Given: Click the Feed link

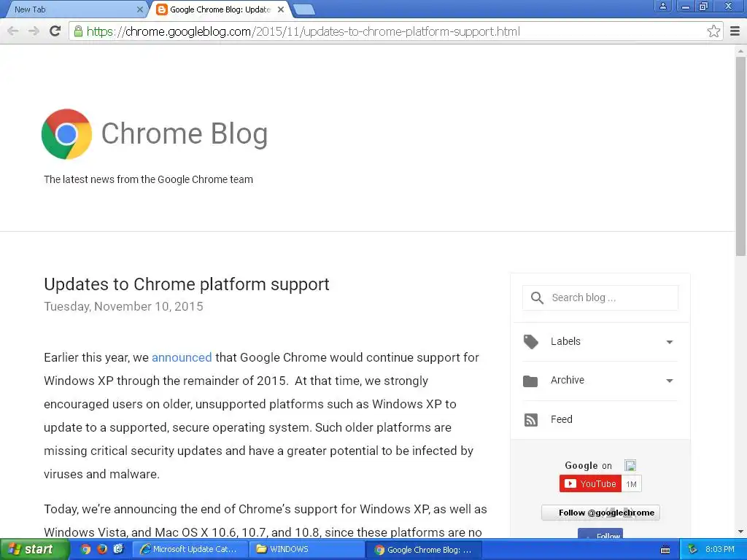Looking at the screenshot, I should tap(561, 419).
